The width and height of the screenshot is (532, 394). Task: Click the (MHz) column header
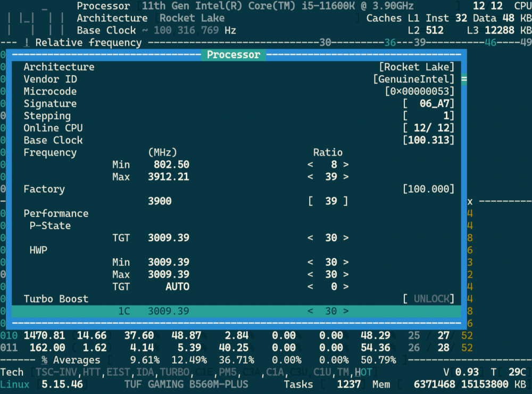click(162, 152)
